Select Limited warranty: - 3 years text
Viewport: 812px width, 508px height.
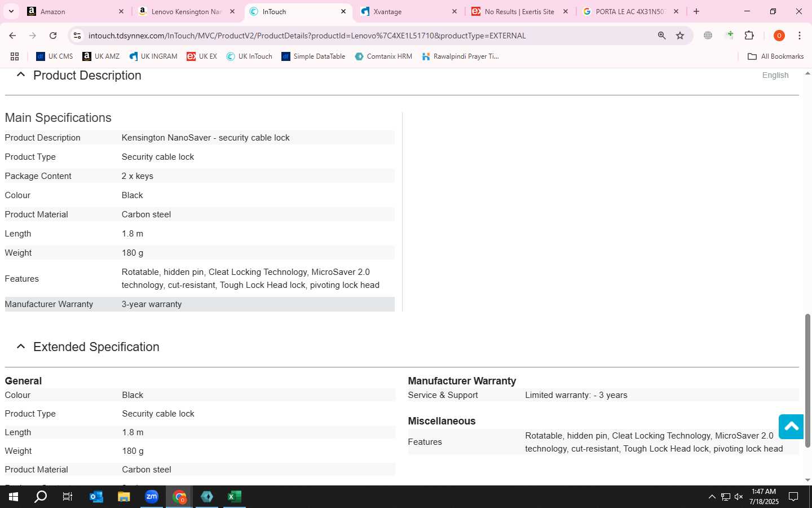576,395
